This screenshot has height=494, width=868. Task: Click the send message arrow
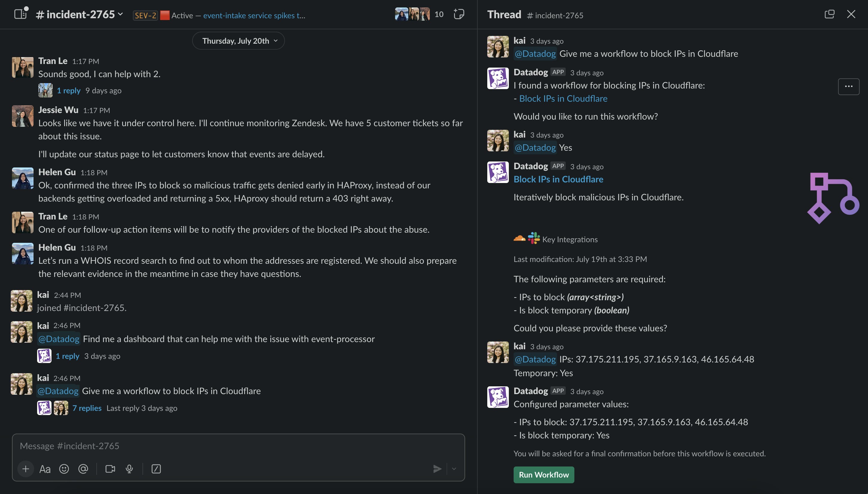tap(437, 469)
